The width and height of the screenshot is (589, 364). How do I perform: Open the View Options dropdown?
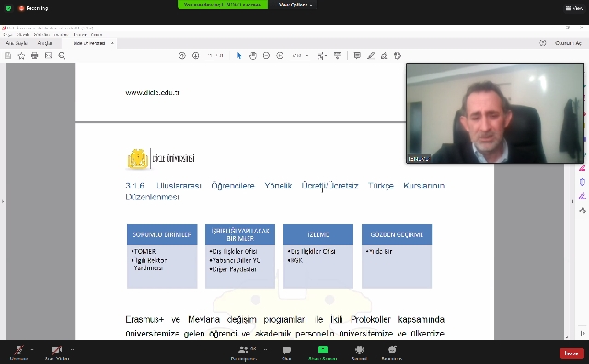click(x=295, y=5)
